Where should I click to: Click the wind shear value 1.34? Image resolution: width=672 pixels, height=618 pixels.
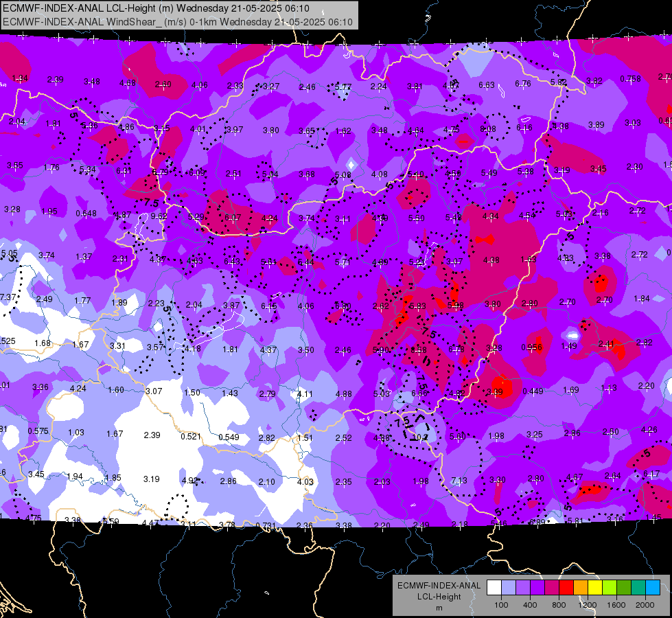[20, 78]
